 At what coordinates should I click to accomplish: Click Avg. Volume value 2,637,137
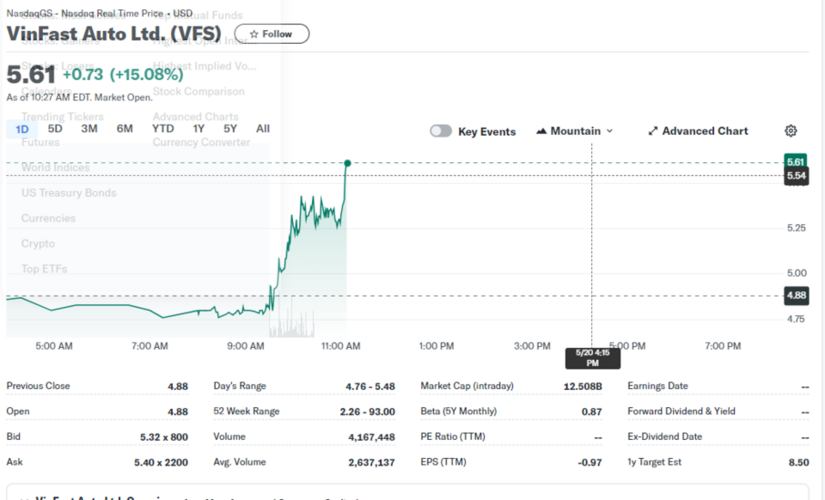click(x=371, y=462)
